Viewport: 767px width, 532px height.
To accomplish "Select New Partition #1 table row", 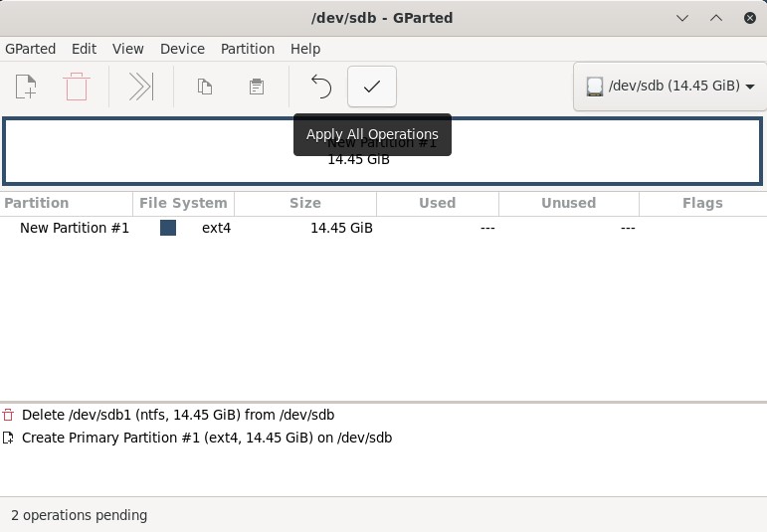I will pyautogui.click(x=75, y=228).
